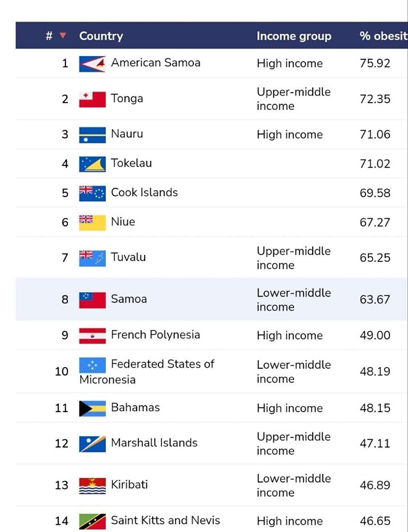This screenshot has height=532, width=408.
Task: Click the rank number 1 cell
Action: [x=65, y=63]
